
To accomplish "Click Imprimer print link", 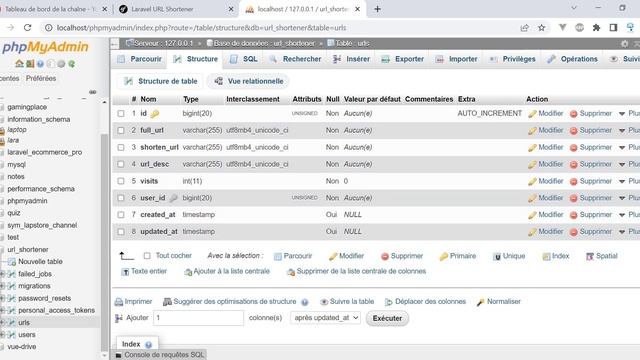I will pyautogui.click(x=133, y=302).
